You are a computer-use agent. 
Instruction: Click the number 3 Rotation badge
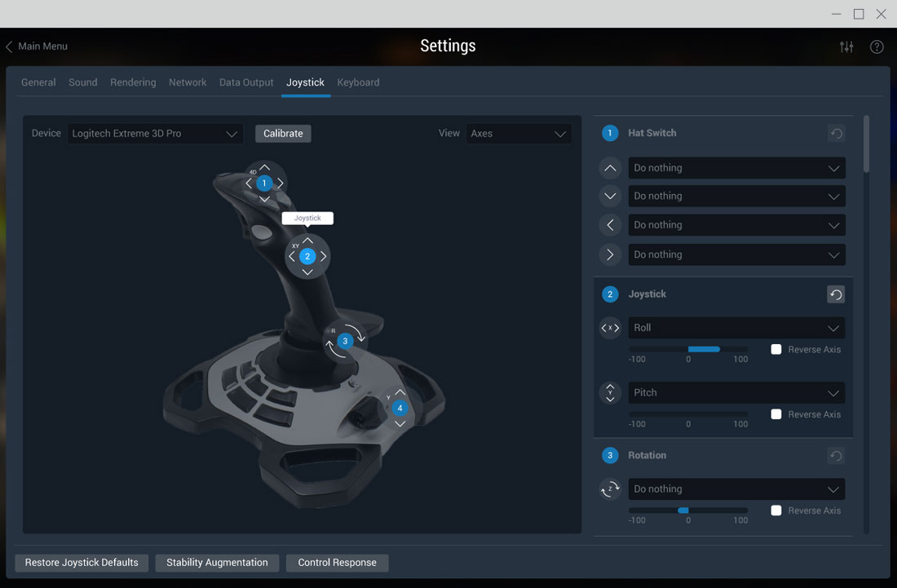pyautogui.click(x=610, y=456)
